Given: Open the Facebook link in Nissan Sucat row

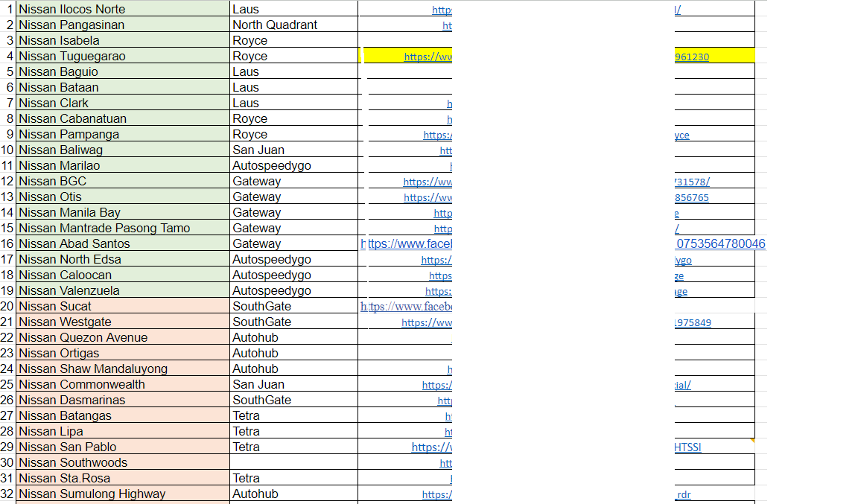Looking at the screenshot, I should [x=407, y=307].
